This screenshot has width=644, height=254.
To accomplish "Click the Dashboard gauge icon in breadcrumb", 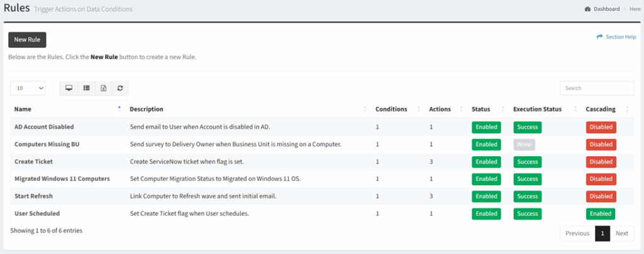I will (587, 9).
